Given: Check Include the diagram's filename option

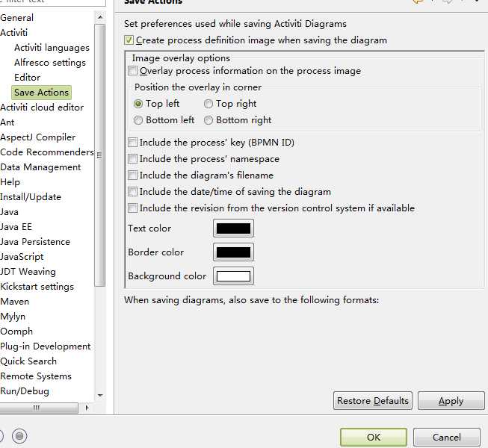Looking at the screenshot, I should (132, 175).
